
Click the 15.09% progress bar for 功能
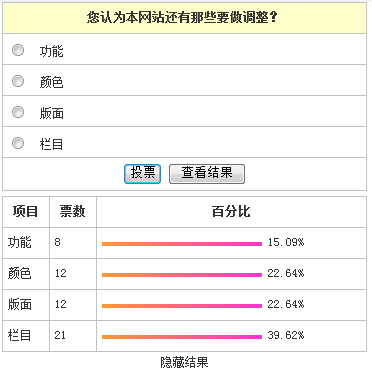pos(182,244)
